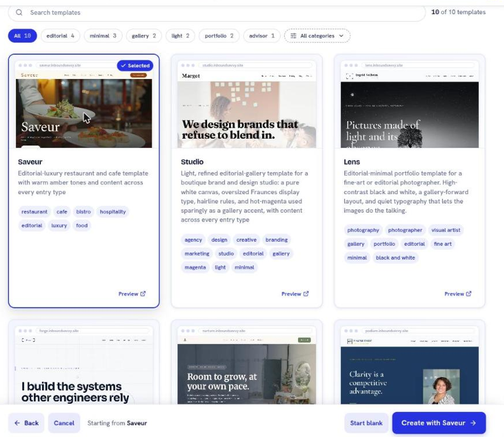Screen dimensions: 504x437
Task: Select the 'Clarity is a competitive advantage' thumbnail
Action: (x=410, y=365)
